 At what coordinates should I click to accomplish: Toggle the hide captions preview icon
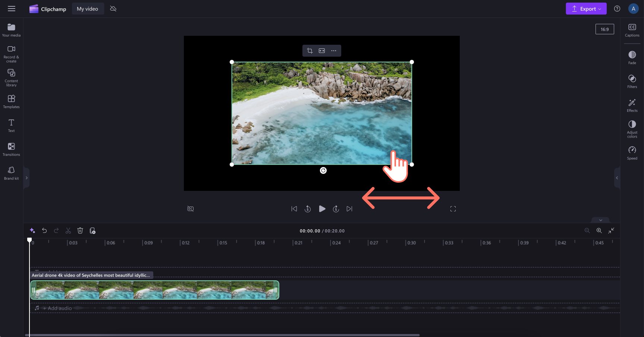[x=191, y=209]
